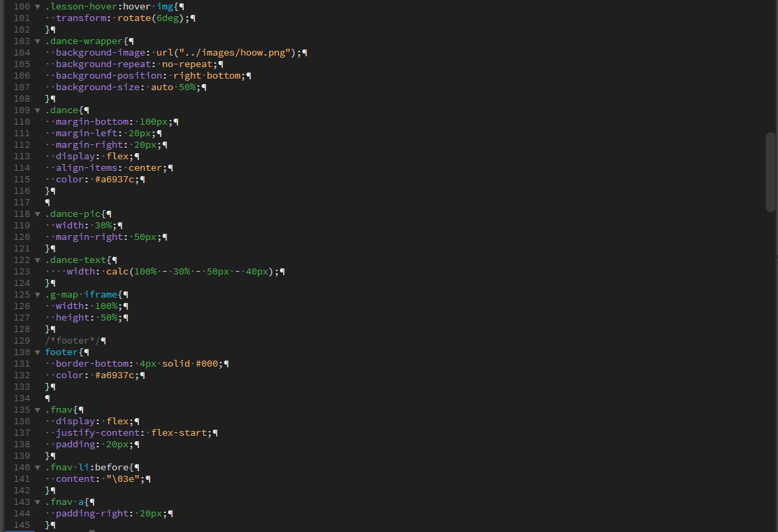
Task: Collapse the .dance-pic rule block
Action: coord(37,214)
